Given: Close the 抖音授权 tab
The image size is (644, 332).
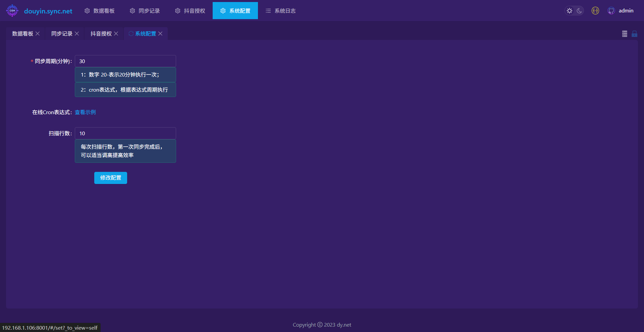Looking at the screenshot, I should (116, 34).
